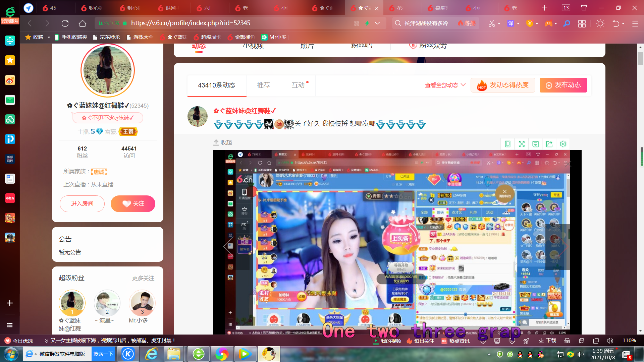Click the 发动态得热度 button

502,85
